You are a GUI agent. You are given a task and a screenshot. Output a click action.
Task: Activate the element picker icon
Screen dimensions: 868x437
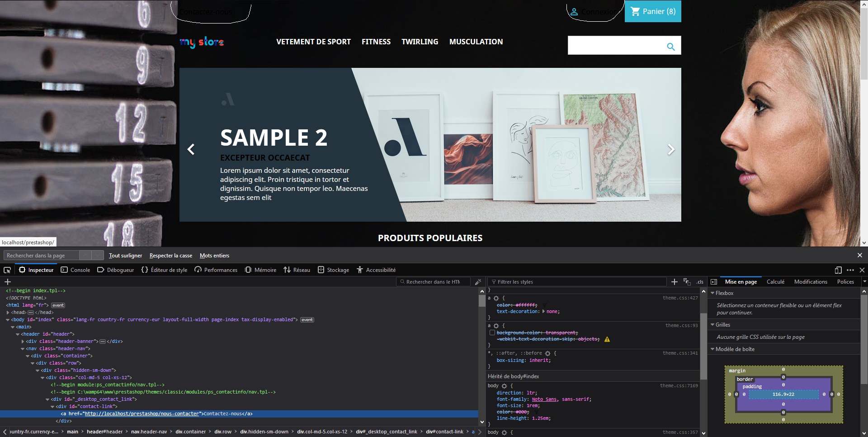pos(7,270)
